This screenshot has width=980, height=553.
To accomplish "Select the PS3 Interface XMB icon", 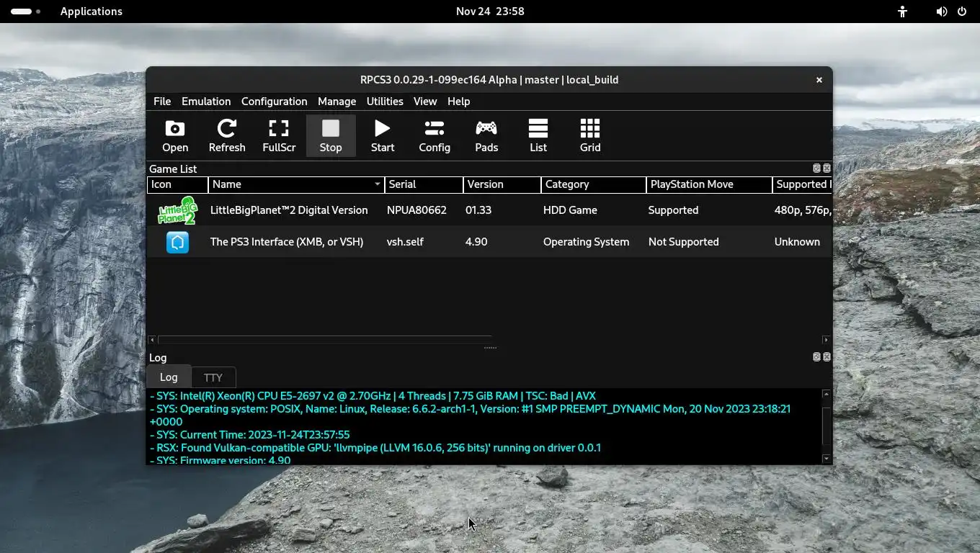I will (177, 242).
